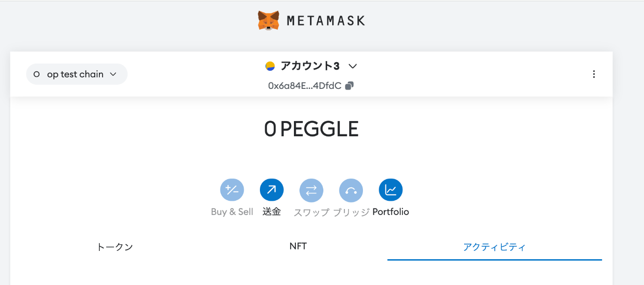Click the 0 PEGGLE balance display
This screenshot has width=644, height=285.
(x=311, y=129)
